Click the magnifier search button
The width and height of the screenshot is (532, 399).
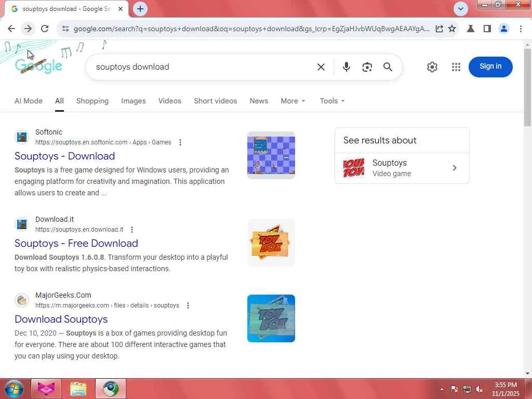388,67
